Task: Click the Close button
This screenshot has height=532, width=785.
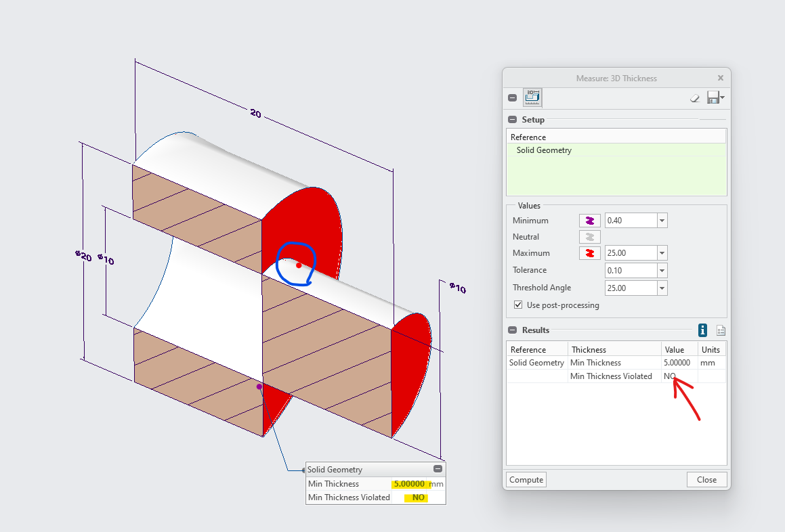Action: [706, 479]
